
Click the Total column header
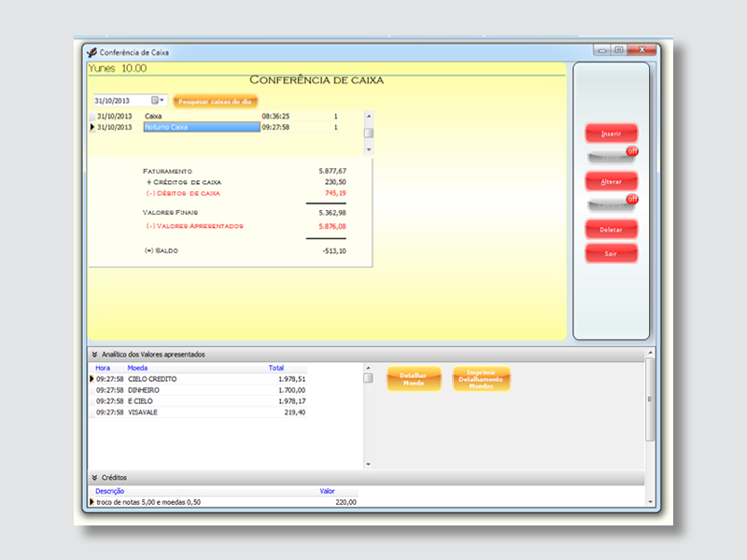[x=275, y=368]
